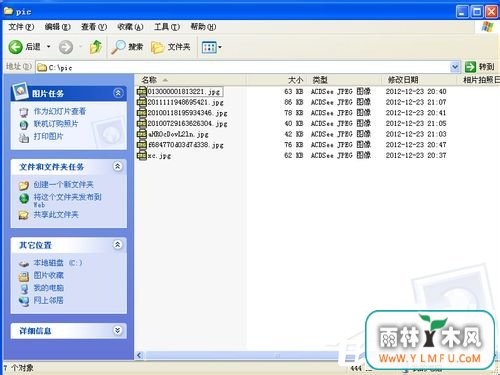Open 网上邻居 location
This screenshot has height=375, width=500.
click(x=48, y=300)
